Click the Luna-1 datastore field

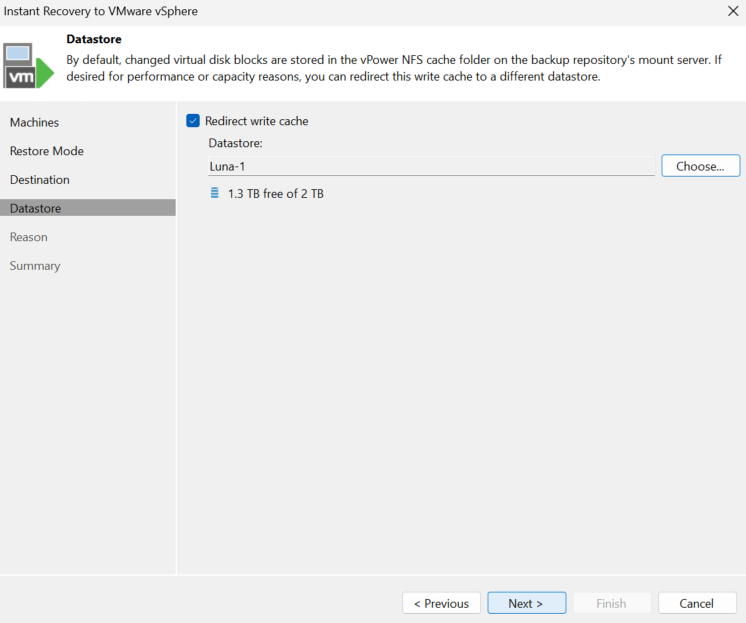point(431,166)
